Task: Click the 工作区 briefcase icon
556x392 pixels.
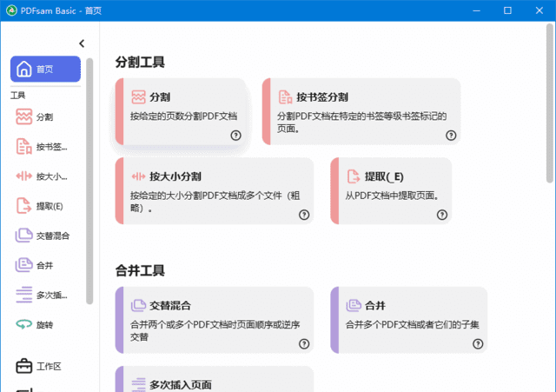Action: 23,366
